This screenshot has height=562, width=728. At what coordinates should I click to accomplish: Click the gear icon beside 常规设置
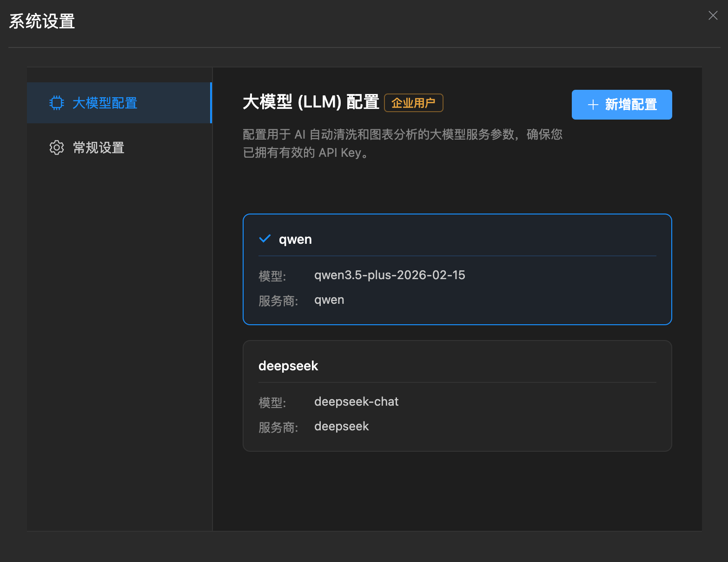57,147
